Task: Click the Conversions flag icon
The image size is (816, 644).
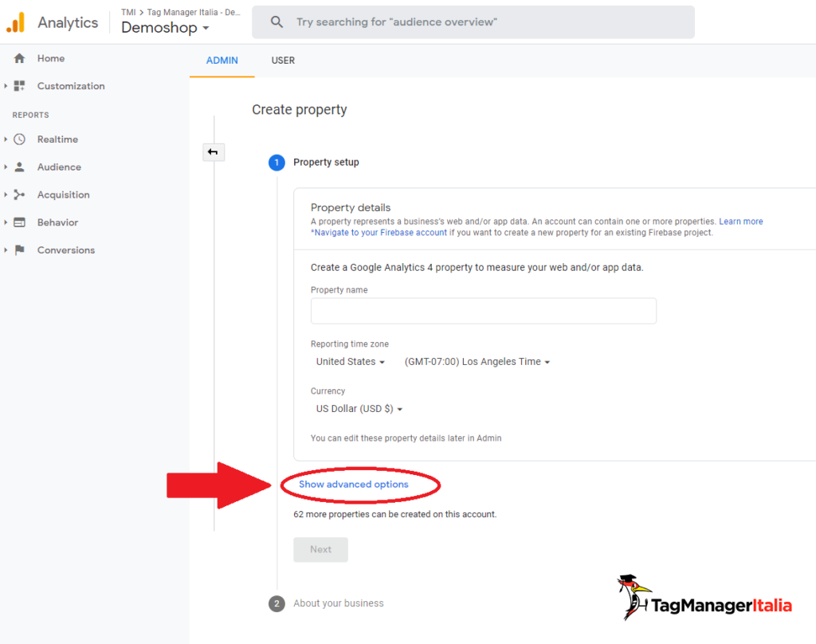Action: [x=20, y=250]
